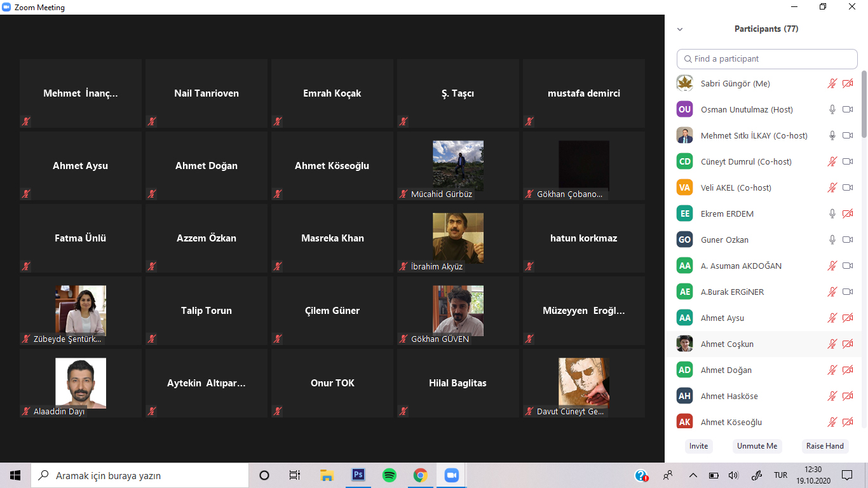This screenshot has height=488, width=868.
Task: Select Mücahid Gürbüz's video tile
Action: click(x=458, y=165)
